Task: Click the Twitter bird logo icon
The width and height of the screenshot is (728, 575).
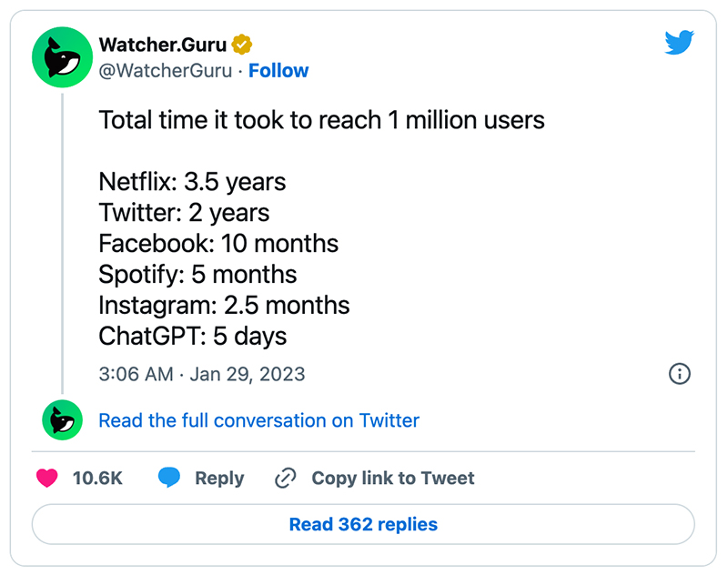Action: [x=679, y=42]
